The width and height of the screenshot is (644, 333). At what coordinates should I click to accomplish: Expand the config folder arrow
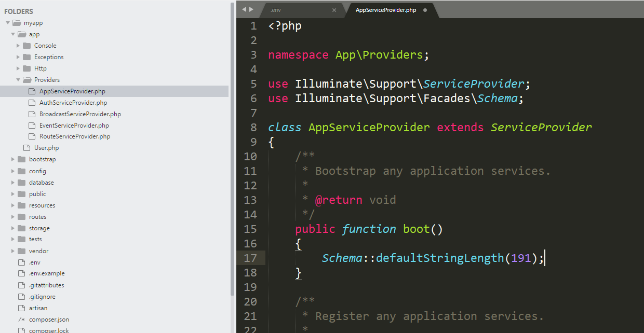(x=13, y=171)
